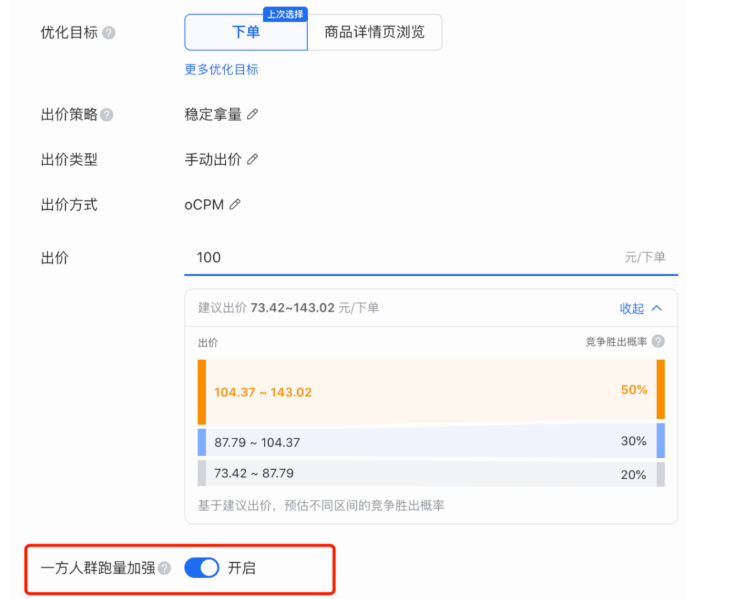Screen dimensions: 734x599
Task: Click the 20% win probability value
Action: click(x=634, y=475)
